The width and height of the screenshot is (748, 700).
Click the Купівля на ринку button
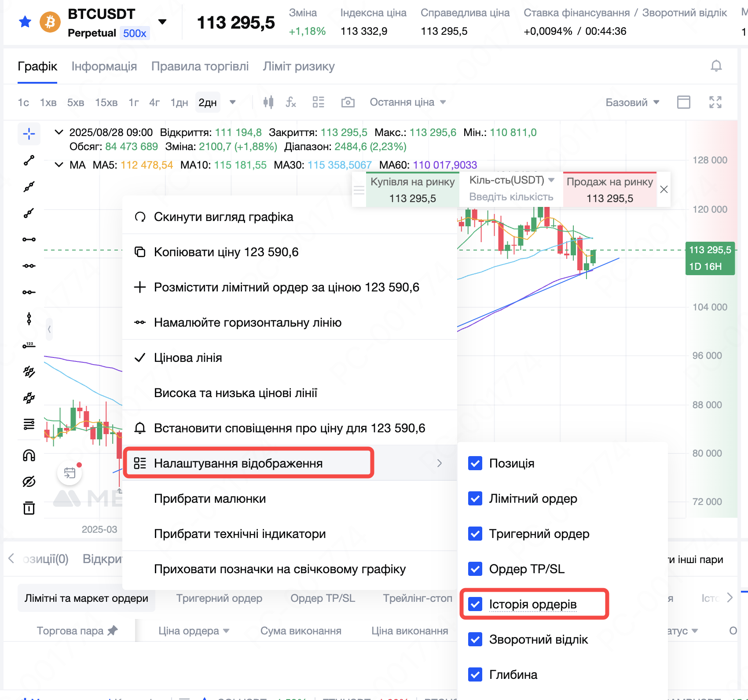[x=412, y=190]
